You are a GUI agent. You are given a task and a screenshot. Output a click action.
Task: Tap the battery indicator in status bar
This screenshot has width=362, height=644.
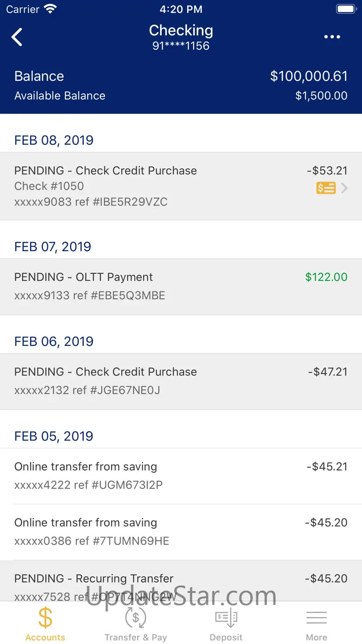[x=346, y=9]
